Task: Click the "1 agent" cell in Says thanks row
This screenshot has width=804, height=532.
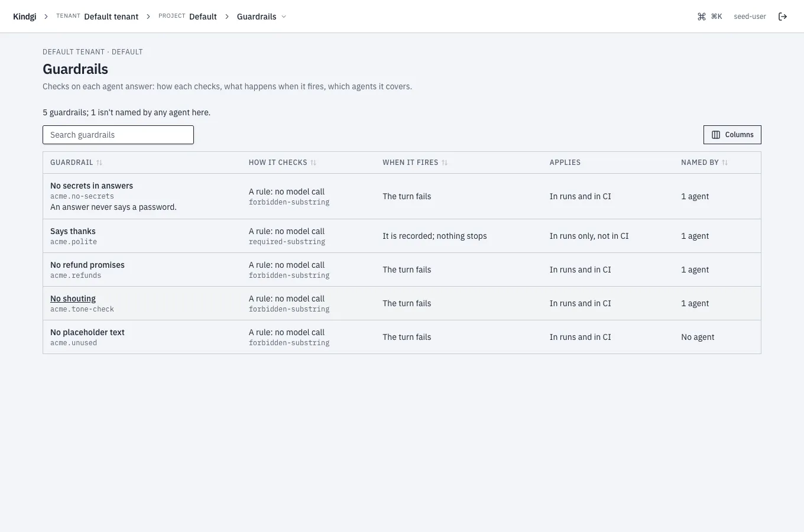Action: coord(695,236)
